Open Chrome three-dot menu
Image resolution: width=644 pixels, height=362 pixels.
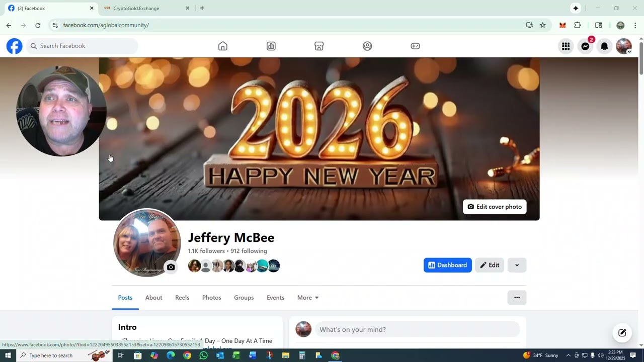click(x=635, y=25)
